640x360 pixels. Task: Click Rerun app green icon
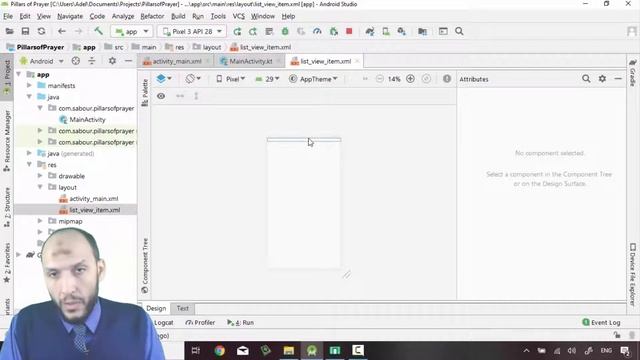[237, 31]
